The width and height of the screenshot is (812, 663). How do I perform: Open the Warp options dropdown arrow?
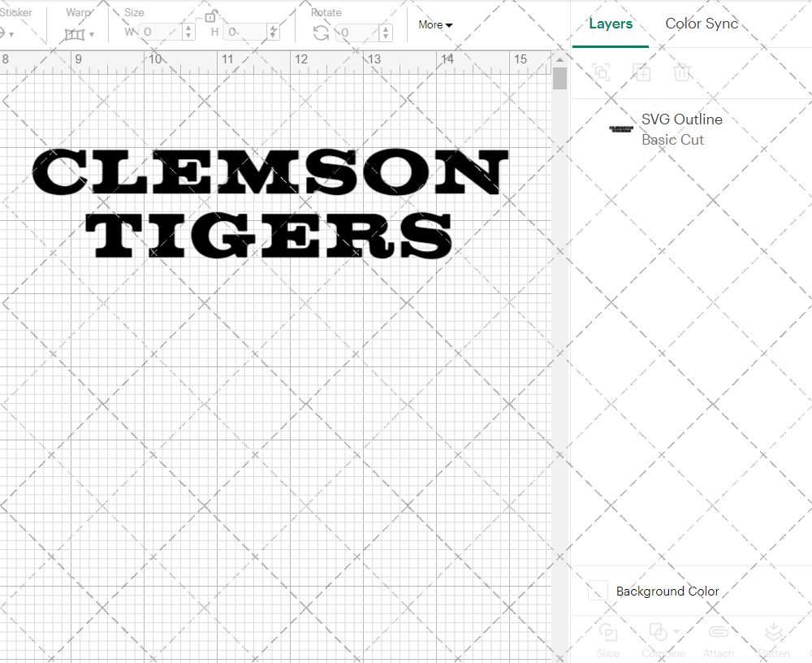[92, 35]
